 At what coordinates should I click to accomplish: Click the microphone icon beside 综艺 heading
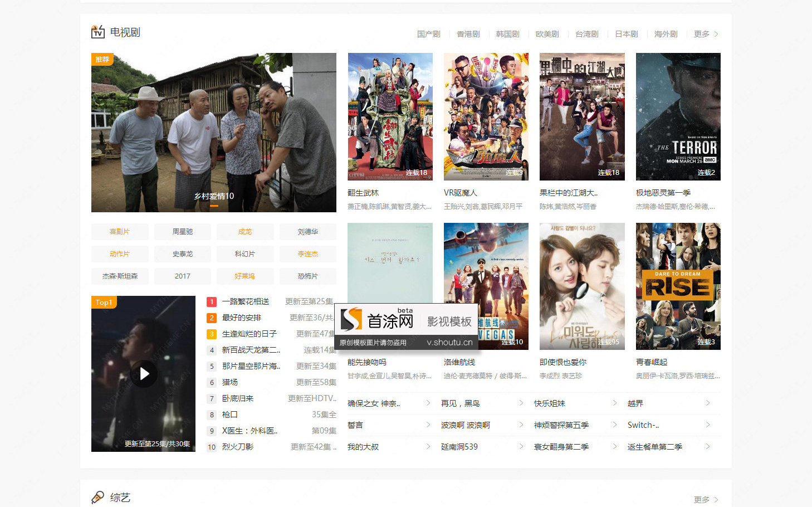point(98,497)
